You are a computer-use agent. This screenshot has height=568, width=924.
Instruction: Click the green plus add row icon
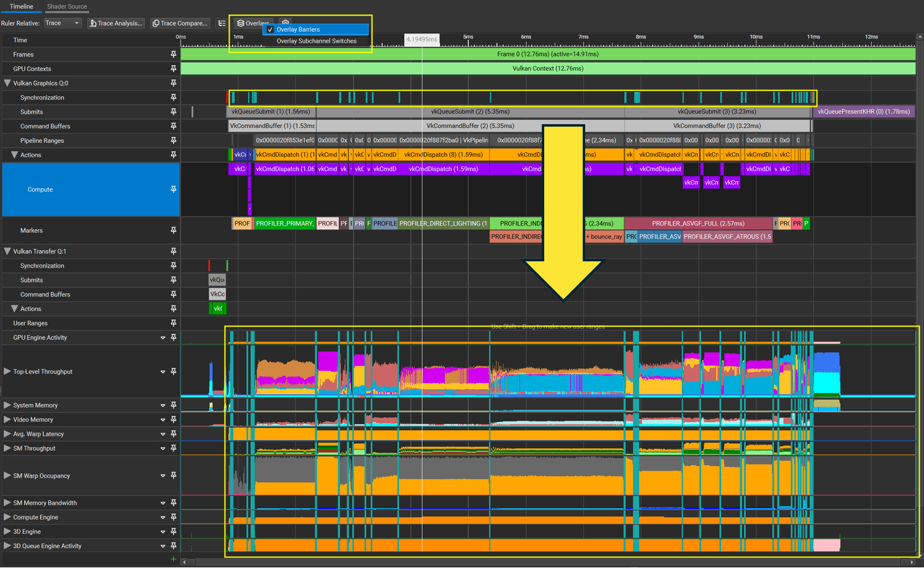[173, 559]
